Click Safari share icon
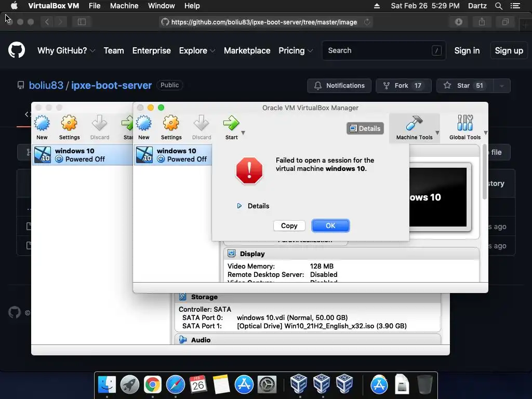Screen dimensions: 532x399 482,22
